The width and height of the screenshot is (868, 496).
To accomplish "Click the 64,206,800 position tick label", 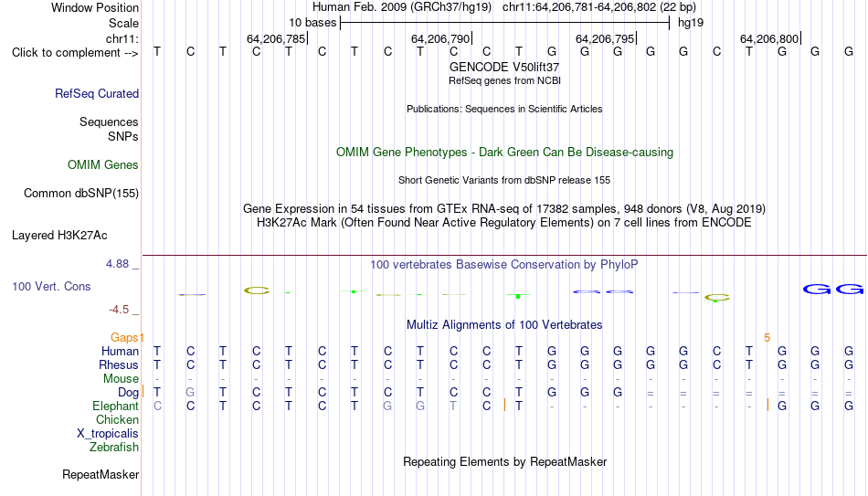I will pos(769,38).
